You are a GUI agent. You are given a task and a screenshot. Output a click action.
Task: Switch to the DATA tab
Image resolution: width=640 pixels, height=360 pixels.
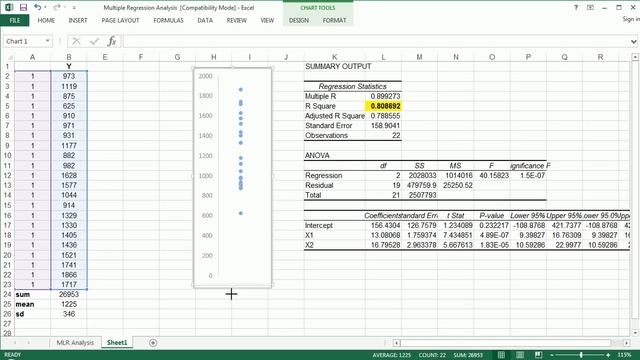pos(205,20)
